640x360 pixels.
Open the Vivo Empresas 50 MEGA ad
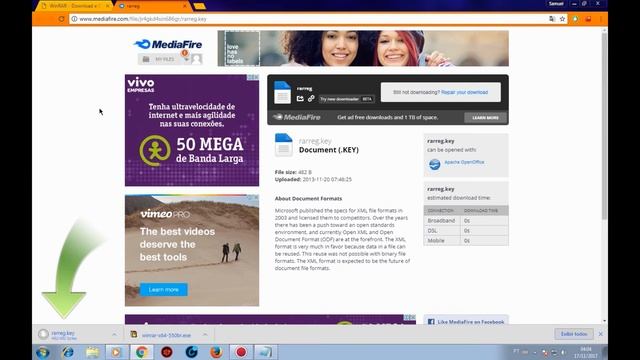point(192,130)
